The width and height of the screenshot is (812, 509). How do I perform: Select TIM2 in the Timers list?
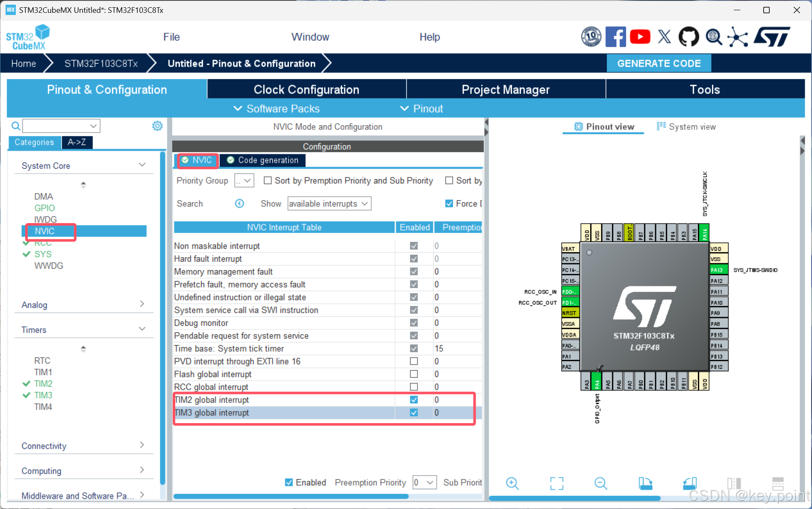click(x=43, y=384)
